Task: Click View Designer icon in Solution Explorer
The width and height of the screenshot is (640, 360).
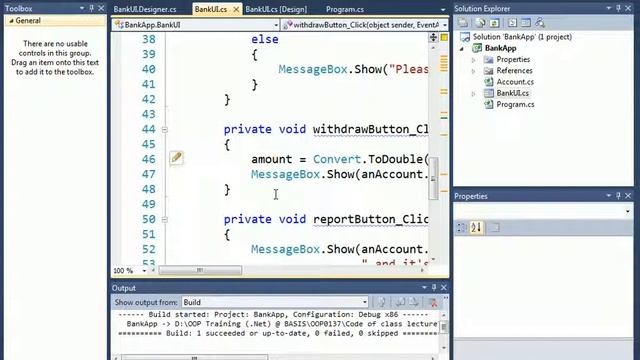Action: click(x=526, y=23)
